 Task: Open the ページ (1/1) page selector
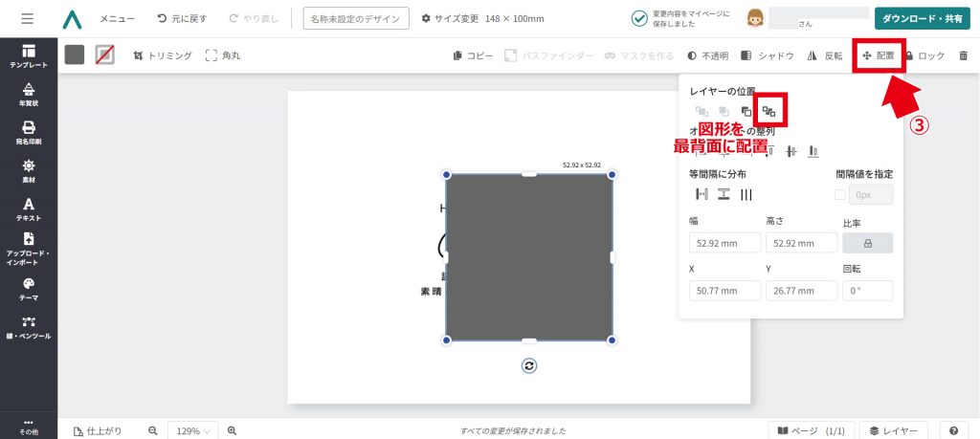click(811, 431)
